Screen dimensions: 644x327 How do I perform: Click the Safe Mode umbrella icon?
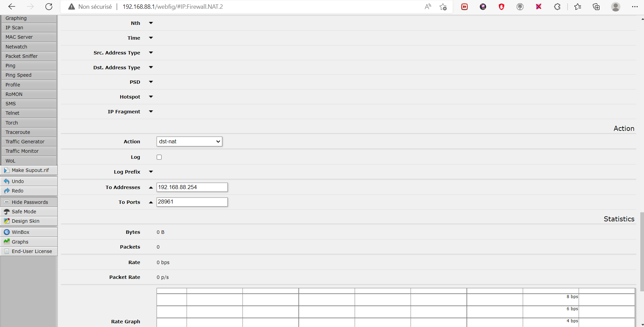pos(7,212)
